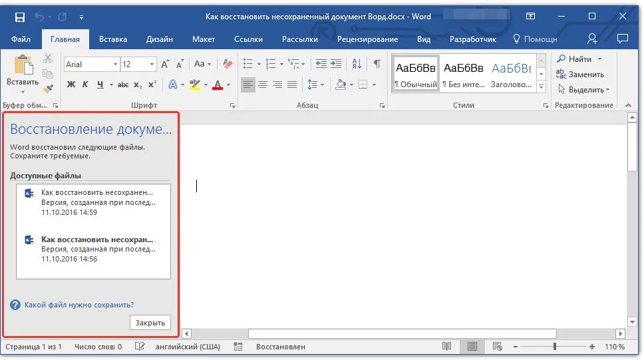The image size is (644, 360).
Task: Align text right
Action: pyautogui.click(x=277, y=85)
